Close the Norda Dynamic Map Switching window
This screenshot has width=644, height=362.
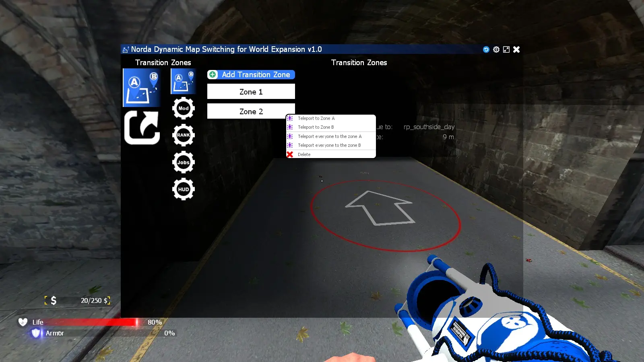[x=516, y=49]
